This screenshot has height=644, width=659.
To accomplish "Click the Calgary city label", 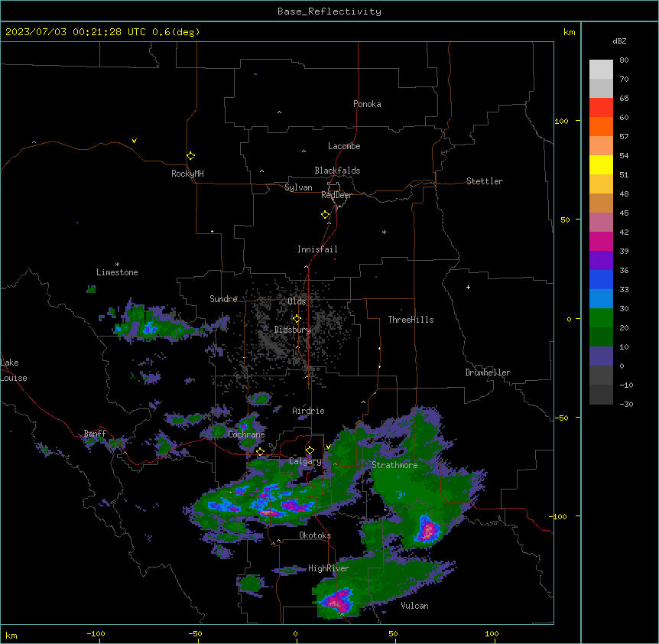I will tap(306, 461).
